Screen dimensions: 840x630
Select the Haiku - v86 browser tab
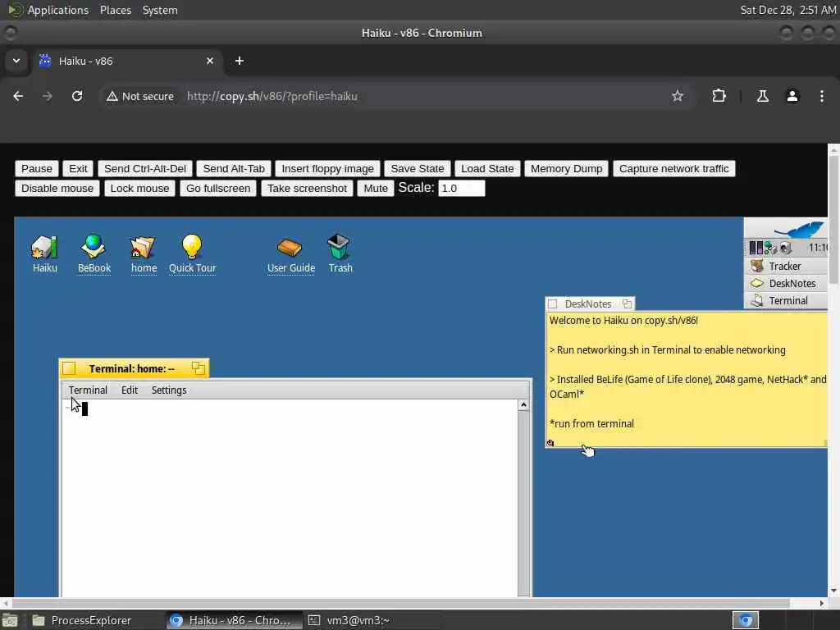pyautogui.click(x=129, y=61)
